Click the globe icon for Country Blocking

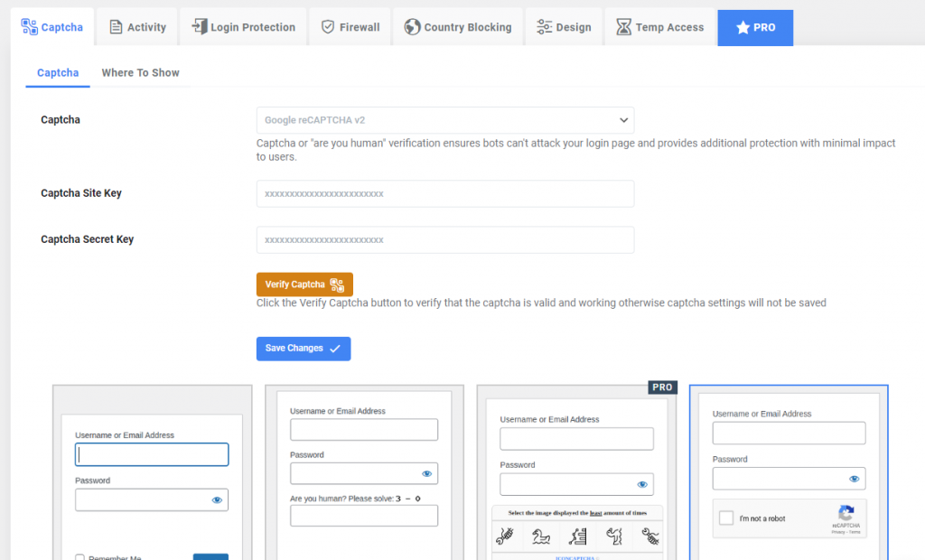point(413,26)
